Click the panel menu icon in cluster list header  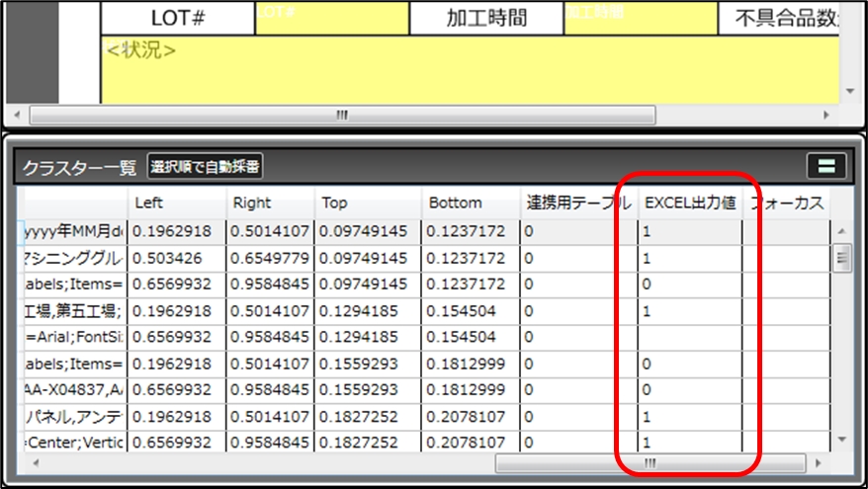[825, 167]
